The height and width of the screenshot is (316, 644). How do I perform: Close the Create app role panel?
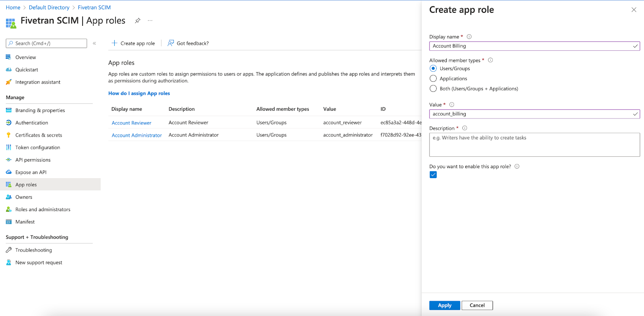(x=634, y=10)
